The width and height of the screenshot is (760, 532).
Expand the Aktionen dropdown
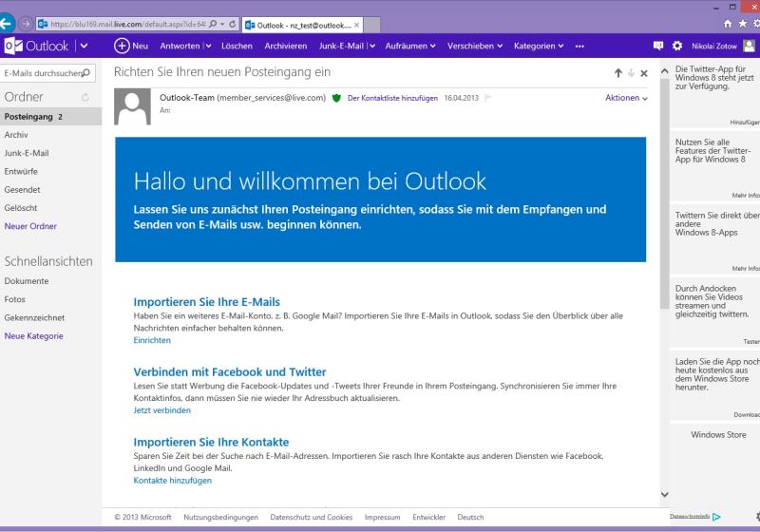[626, 98]
